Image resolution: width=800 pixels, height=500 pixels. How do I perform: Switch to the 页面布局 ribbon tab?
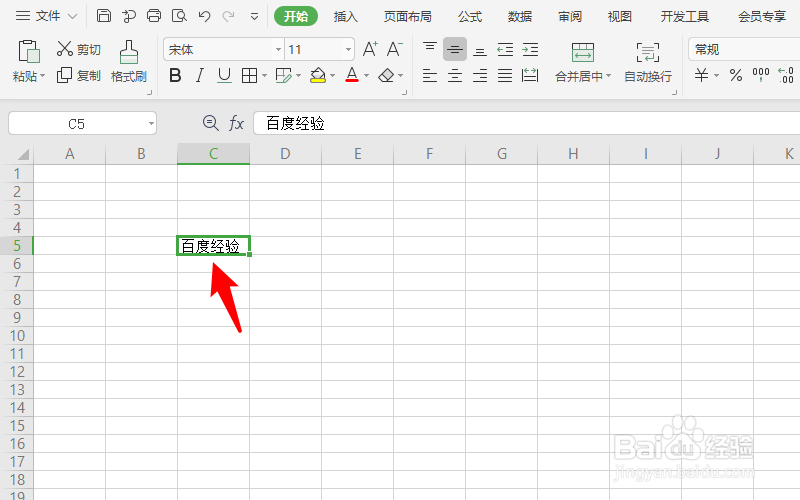[x=407, y=16]
